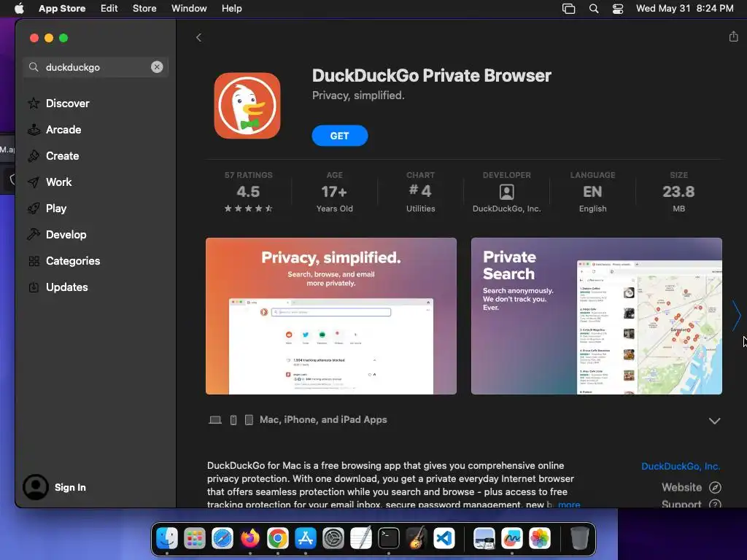
Task: Click Sign In text at sidebar bottom
Action: pyautogui.click(x=70, y=487)
